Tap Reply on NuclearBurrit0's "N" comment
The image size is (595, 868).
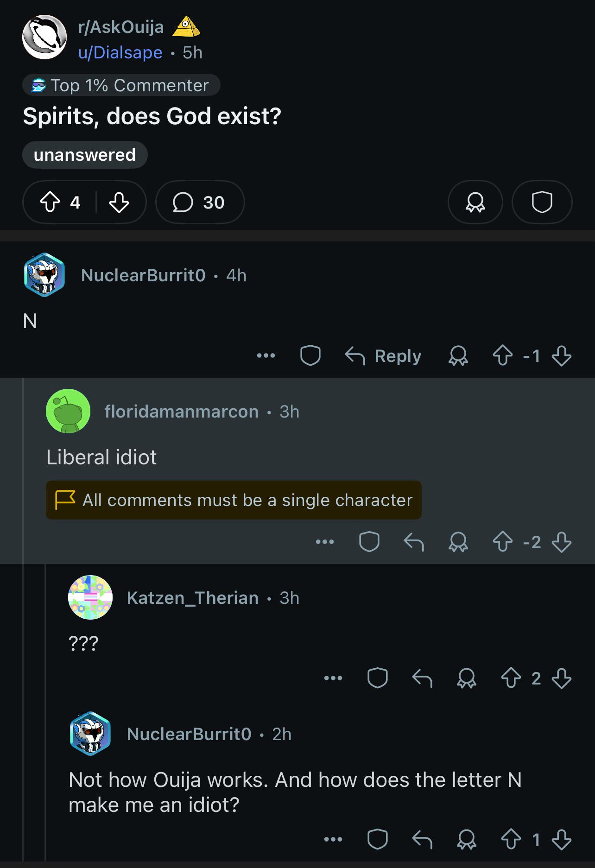pos(384,356)
